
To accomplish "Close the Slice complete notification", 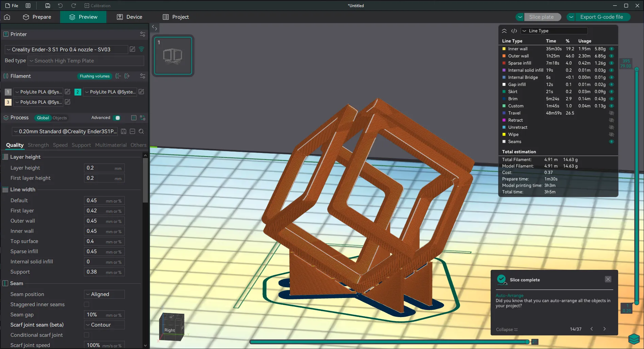I will 608,279.
